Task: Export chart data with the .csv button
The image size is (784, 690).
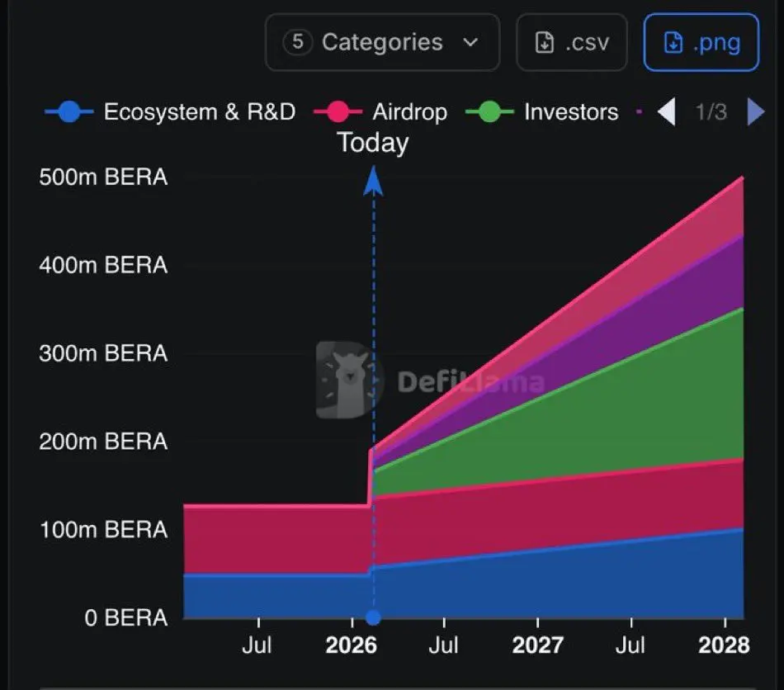Action: point(571,42)
